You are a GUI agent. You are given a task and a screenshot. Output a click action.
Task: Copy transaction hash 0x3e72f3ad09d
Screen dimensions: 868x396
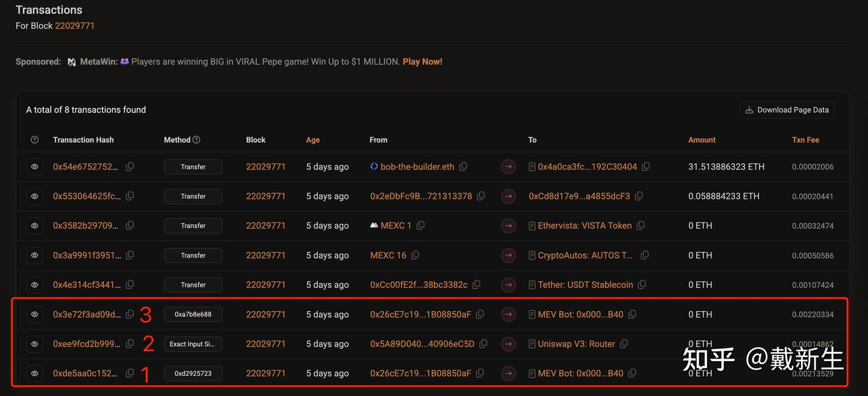pyautogui.click(x=130, y=315)
